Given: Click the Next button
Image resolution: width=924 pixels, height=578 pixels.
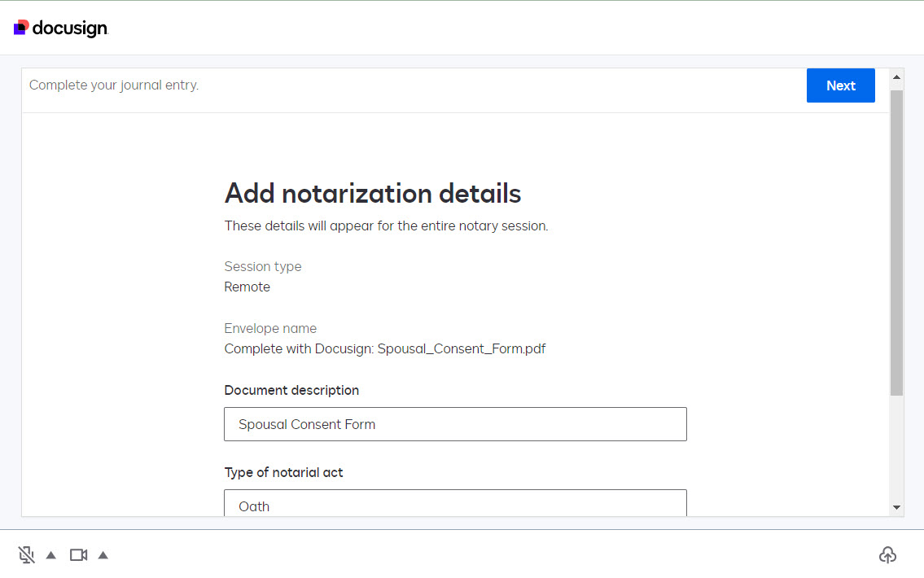Looking at the screenshot, I should (840, 85).
